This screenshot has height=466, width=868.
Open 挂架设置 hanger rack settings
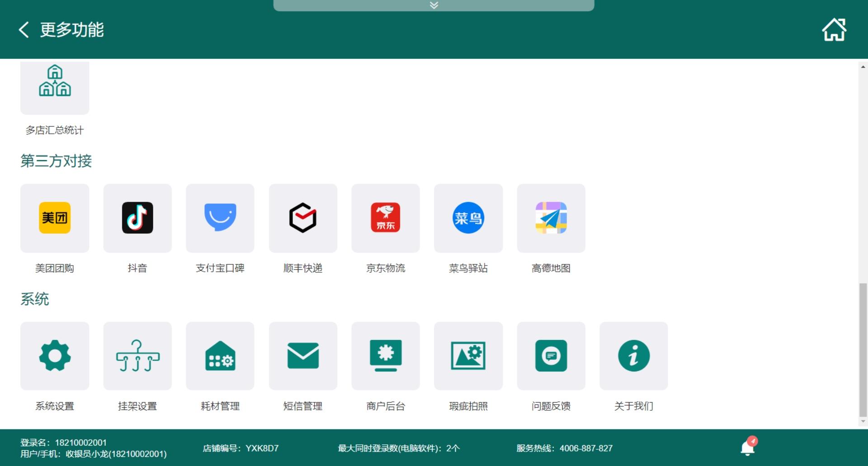(x=137, y=356)
